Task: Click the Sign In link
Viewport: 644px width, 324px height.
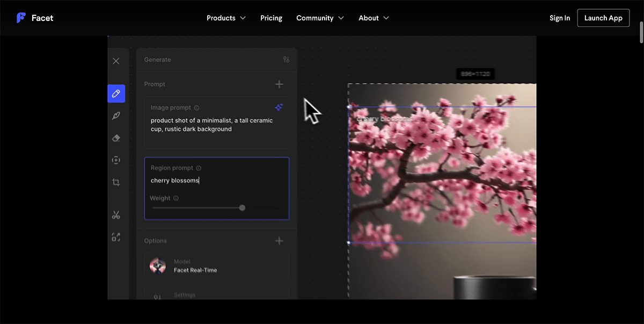Action: (x=559, y=18)
